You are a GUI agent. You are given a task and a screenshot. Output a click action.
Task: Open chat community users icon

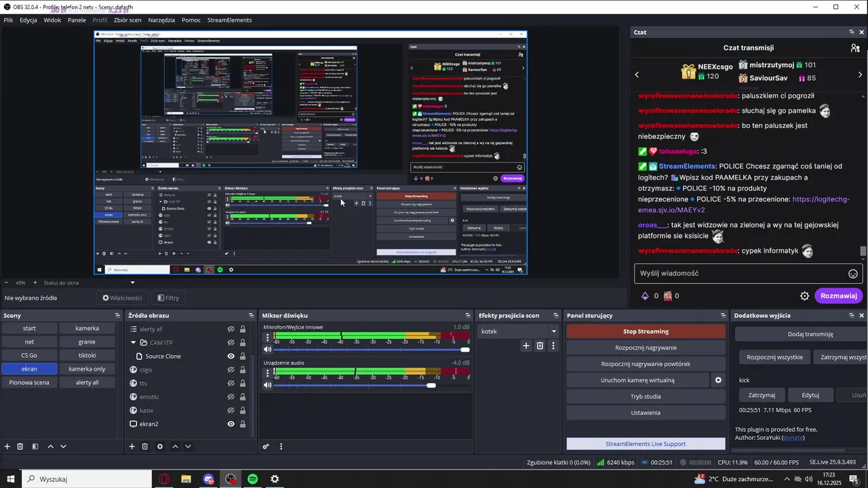click(854, 48)
